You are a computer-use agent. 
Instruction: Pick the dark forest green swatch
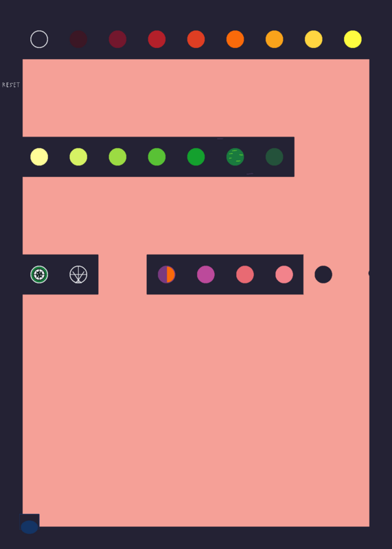click(275, 157)
